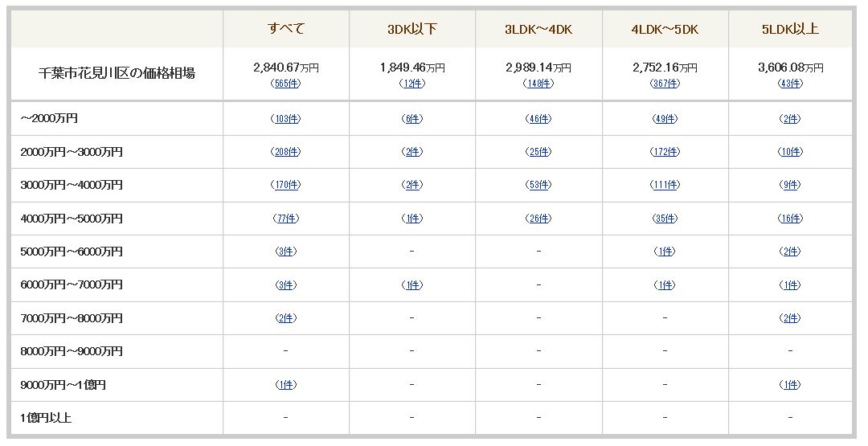Open 16件 for 5LDK以上 4000万円〜5000万円
Viewport: 868px width, 446px height.
click(790, 219)
